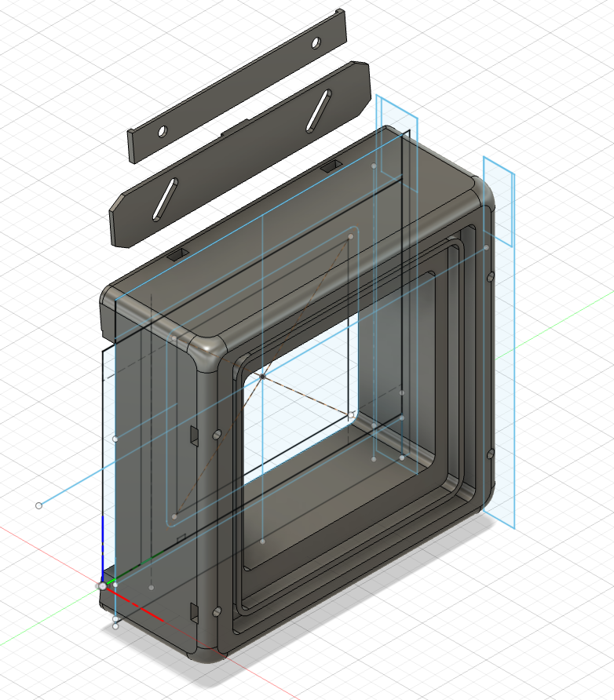Select the white sketch point at the rectangular opening's right corner

click(x=351, y=415)
